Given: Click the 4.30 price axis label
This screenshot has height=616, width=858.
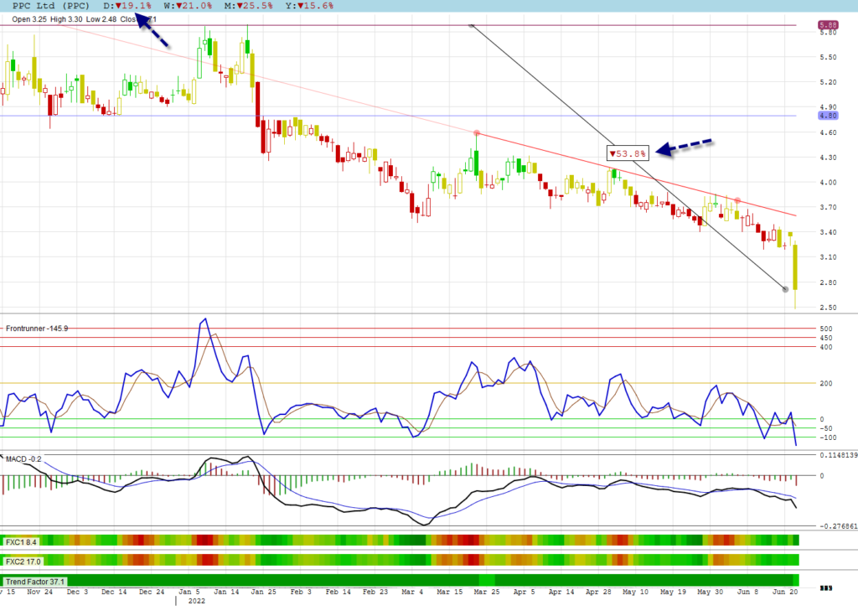Looking at the screenshot, I should 828,158.
